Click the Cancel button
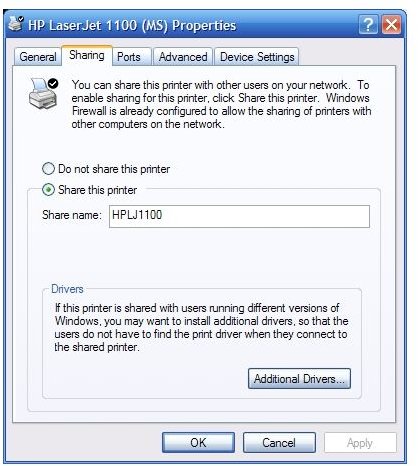Screen dimensions: 418x466 [279, 442]
